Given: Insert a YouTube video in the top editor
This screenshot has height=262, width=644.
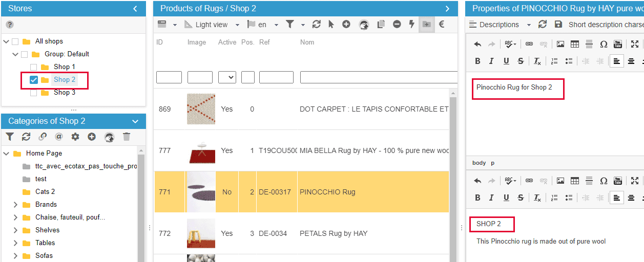Looking at the screenshot, I should click(618, 45).
